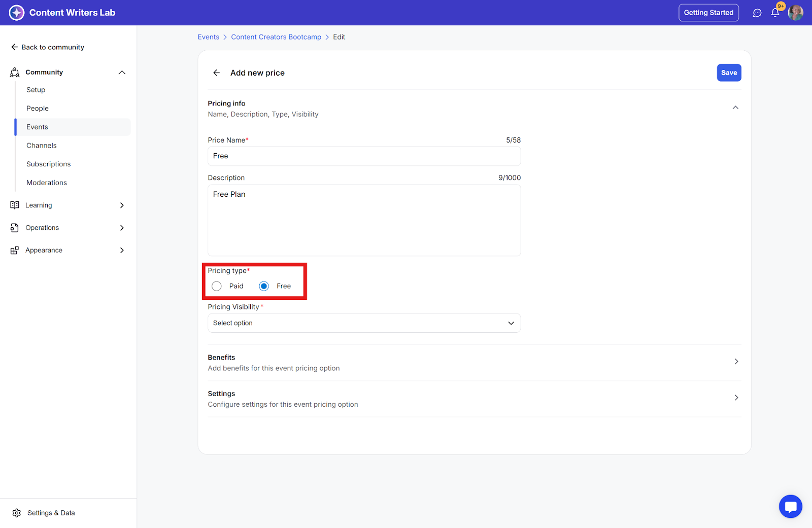The image size is (812, 528).
Task: Open the live chat support widget
Action: pos(791,506)
